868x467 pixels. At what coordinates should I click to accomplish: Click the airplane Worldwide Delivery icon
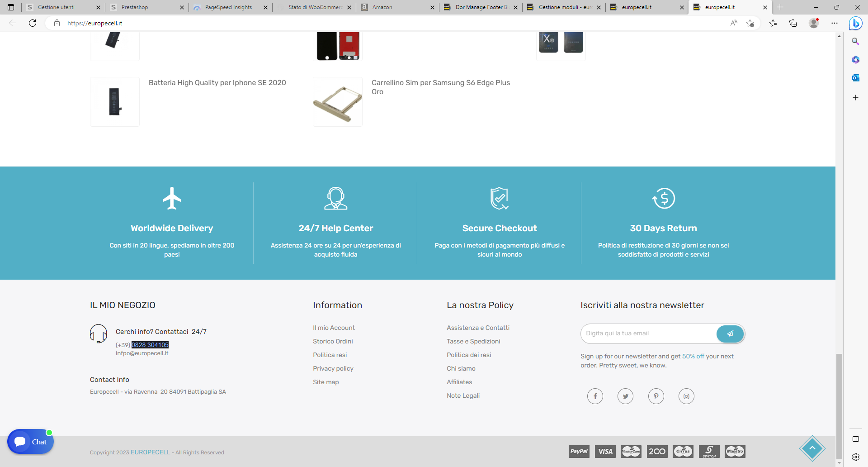(172, 198)
